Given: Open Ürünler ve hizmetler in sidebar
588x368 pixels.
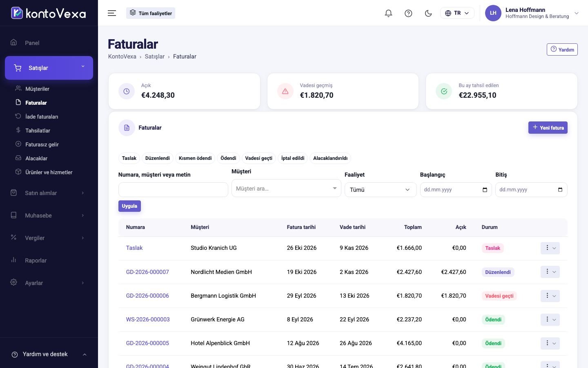Looking at the screenshot, I should pos(49,172).
